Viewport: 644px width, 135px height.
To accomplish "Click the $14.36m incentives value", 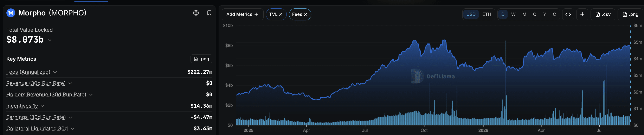I will point(201,106).
